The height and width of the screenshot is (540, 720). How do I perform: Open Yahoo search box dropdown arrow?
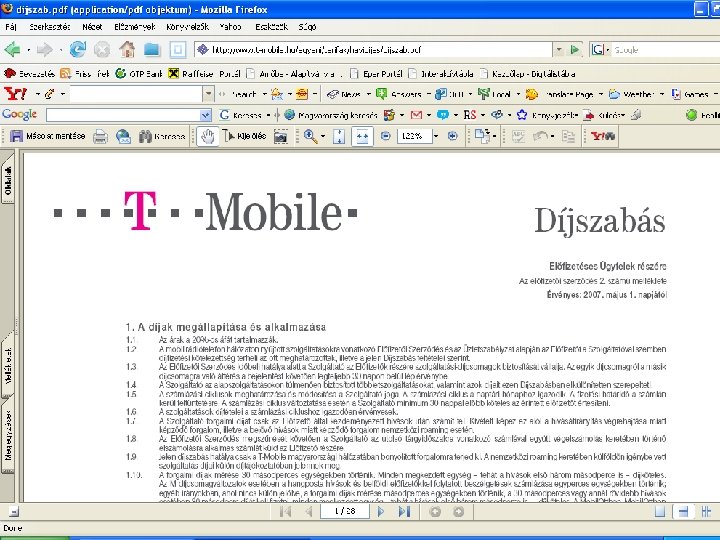tap(208, 94)
